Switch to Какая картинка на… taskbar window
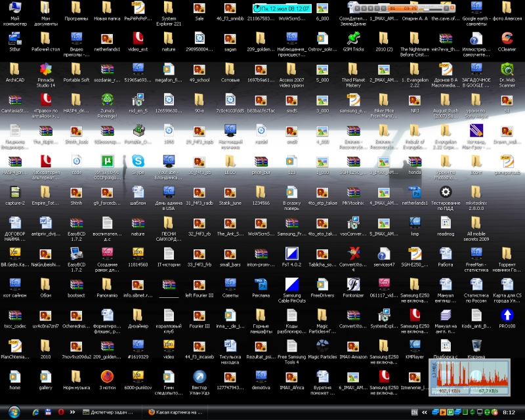525x420 pixels. point(174,412)
